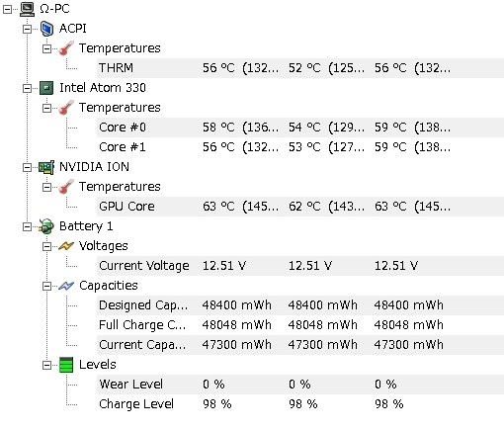Collapse the Intel Atom 330 node
The image size is (504, 430).
pyautogui.click(x=27, y=88)
